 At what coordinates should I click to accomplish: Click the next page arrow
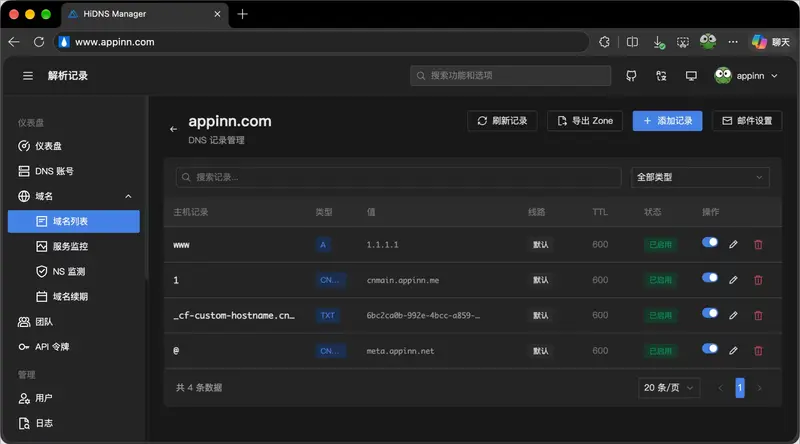759,388
